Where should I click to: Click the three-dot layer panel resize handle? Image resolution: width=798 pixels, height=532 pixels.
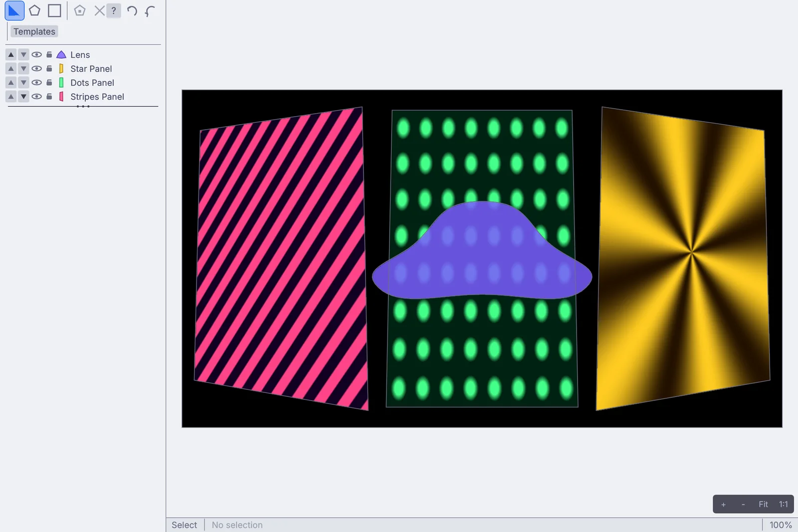(x=83, y=106)
